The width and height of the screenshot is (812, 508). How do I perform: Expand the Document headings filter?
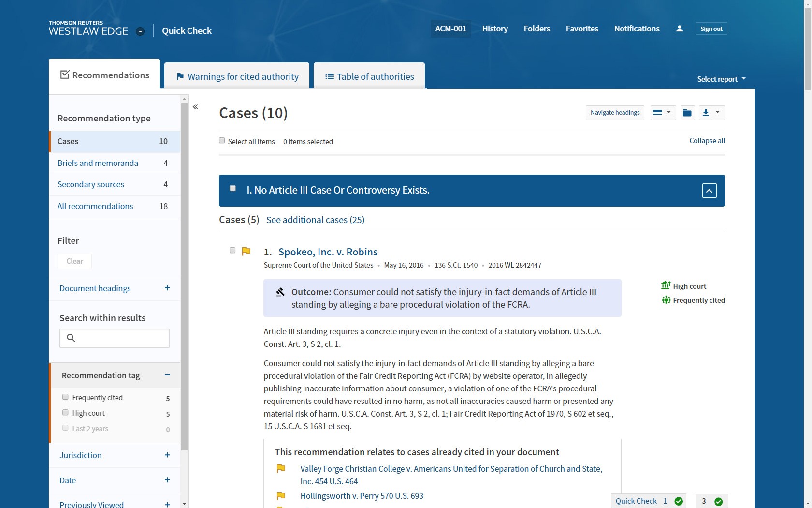tap(167, 288)
